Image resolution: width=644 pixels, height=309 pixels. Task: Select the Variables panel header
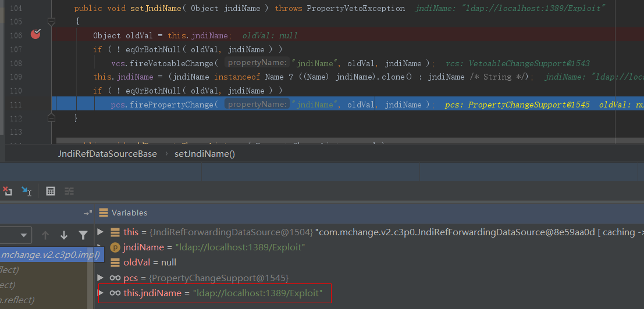point(129,213)
